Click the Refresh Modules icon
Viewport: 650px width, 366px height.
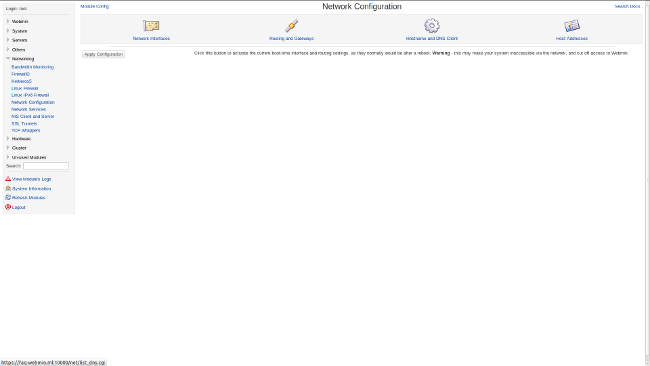[x=8, y=197]
